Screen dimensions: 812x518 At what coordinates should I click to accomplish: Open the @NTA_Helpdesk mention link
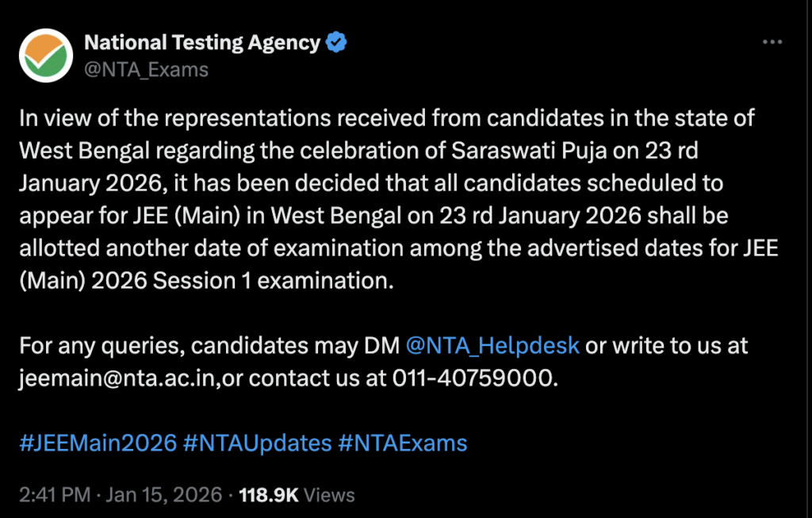coord(492,346)
